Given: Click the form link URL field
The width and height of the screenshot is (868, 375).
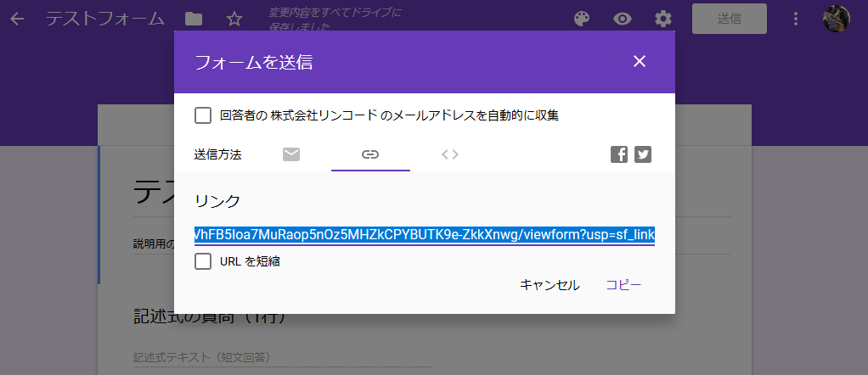Looking at the screenshot, I should point(425,234).
